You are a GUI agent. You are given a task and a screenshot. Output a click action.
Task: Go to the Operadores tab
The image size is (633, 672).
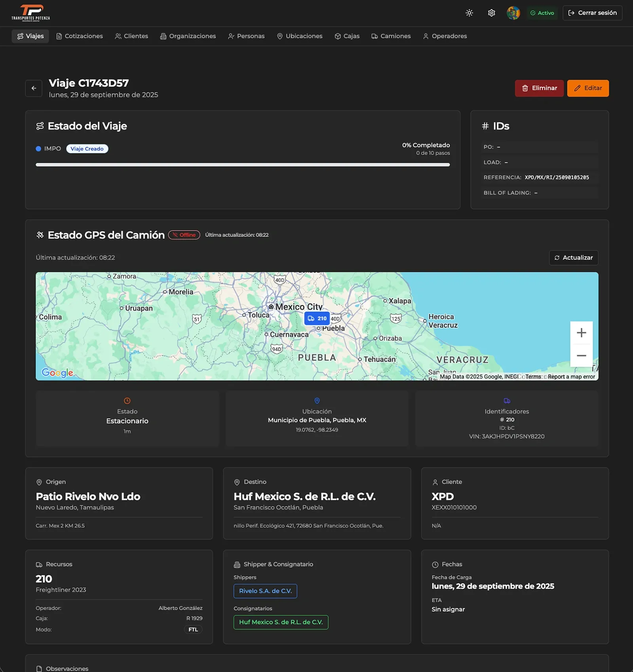point(445,36)
